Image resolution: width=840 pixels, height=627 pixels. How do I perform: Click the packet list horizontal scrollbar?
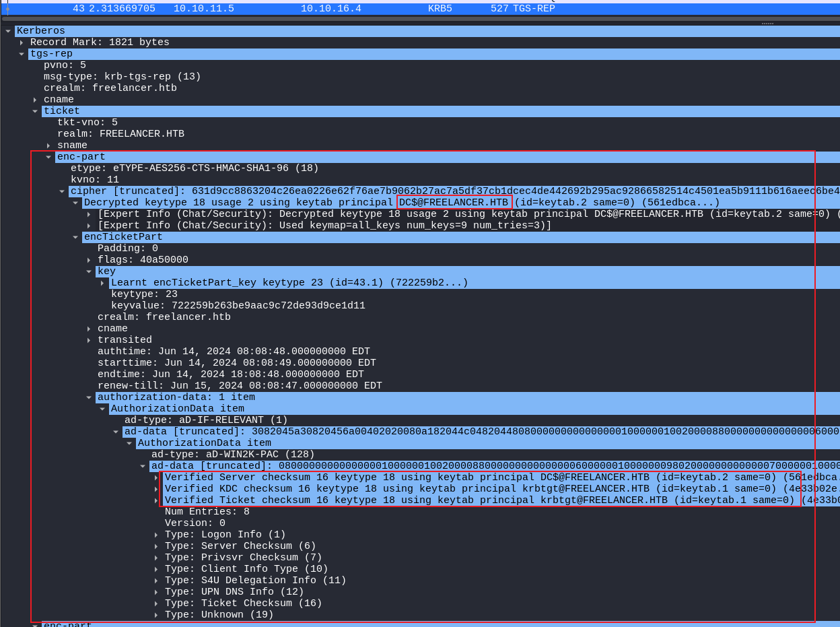point(404,18)
